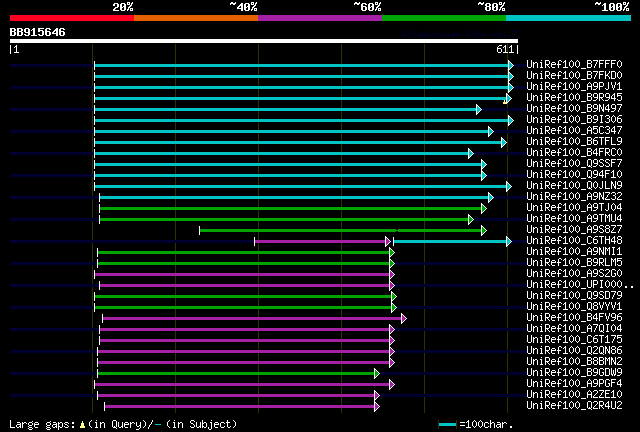This screenshot has height=432, width=640.
Task: Click the arrowhead ending the A5C347 alignment
Action: pos(491,131)
